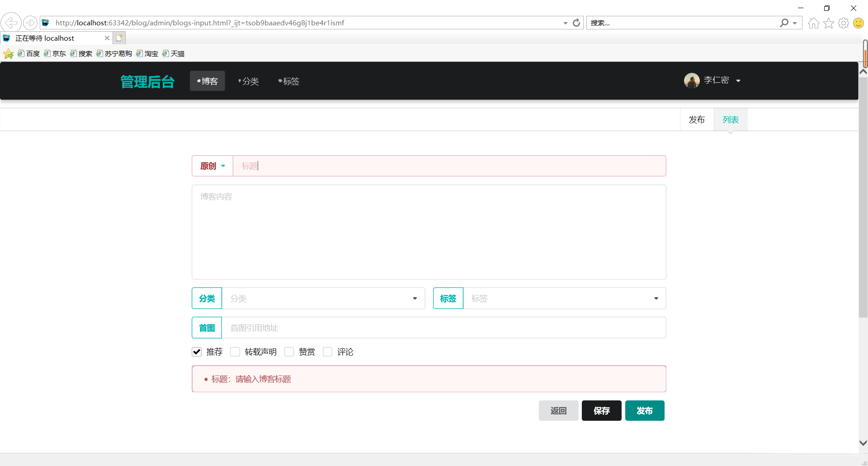The width and height of the screenshot is (868, 466).
Task: Check the 评论 checkbox
Action: click(328, 352)
